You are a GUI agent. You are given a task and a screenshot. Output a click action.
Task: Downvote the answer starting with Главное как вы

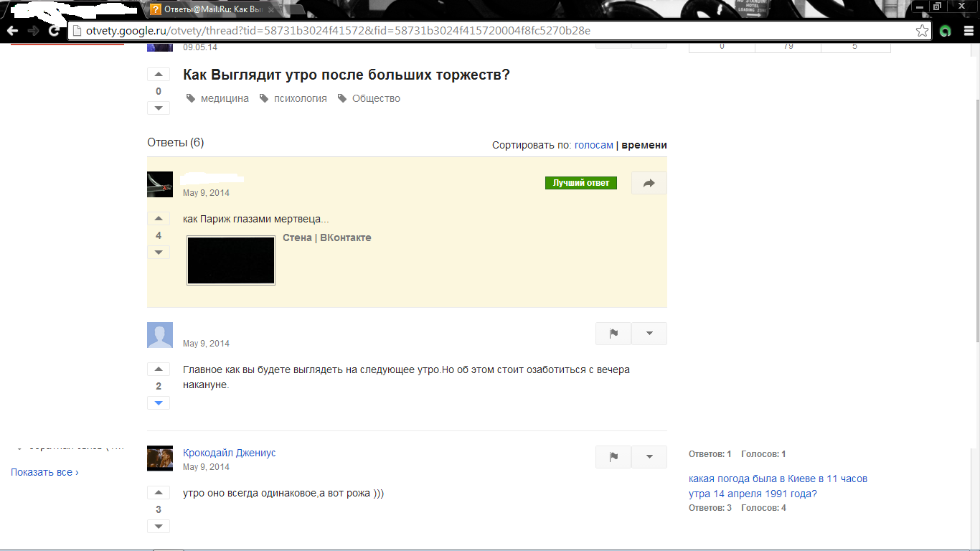pos(159,402)
